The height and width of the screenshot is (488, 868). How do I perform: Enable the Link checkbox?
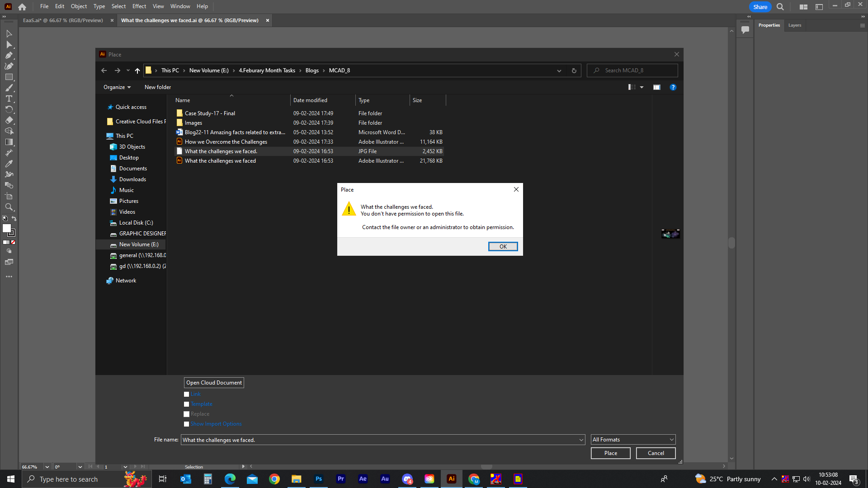(x=186, y=394)
